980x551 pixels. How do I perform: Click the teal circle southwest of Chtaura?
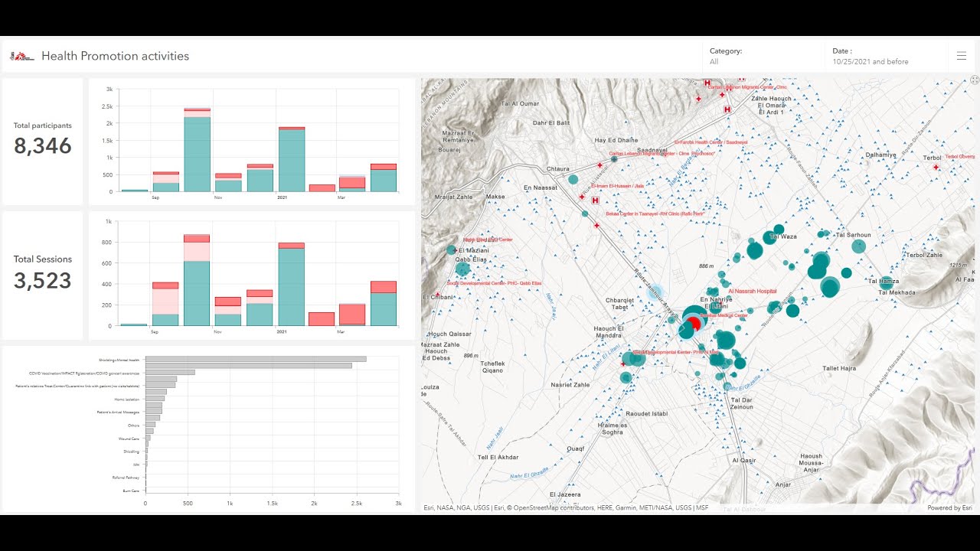coord(573,180)
